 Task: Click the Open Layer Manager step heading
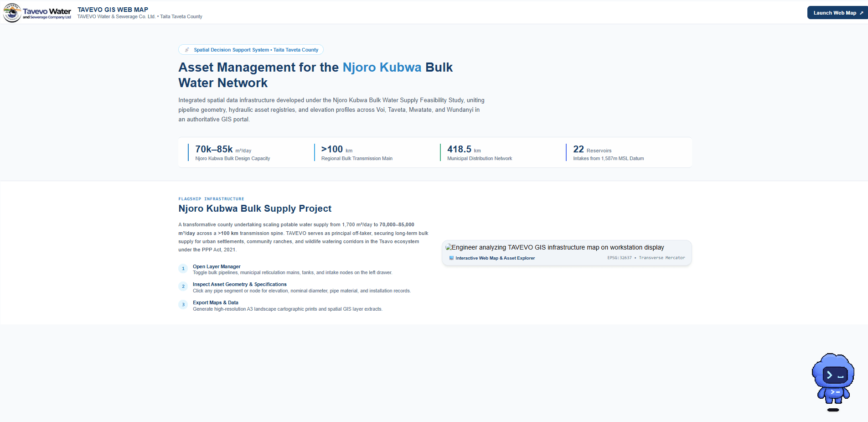pyautogui.click(x=217, y=266)
